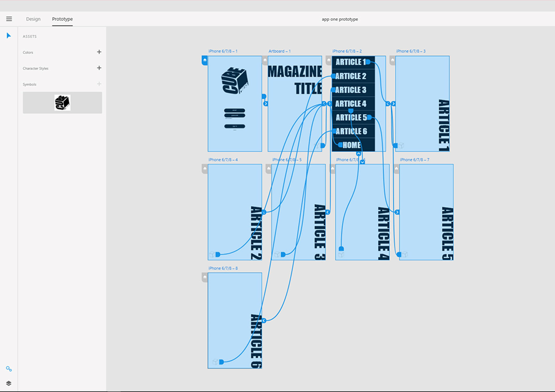555x392 pixels.
Task: Click the ARTICLE 5 wire handle
Action: click(x=369, y=118)
